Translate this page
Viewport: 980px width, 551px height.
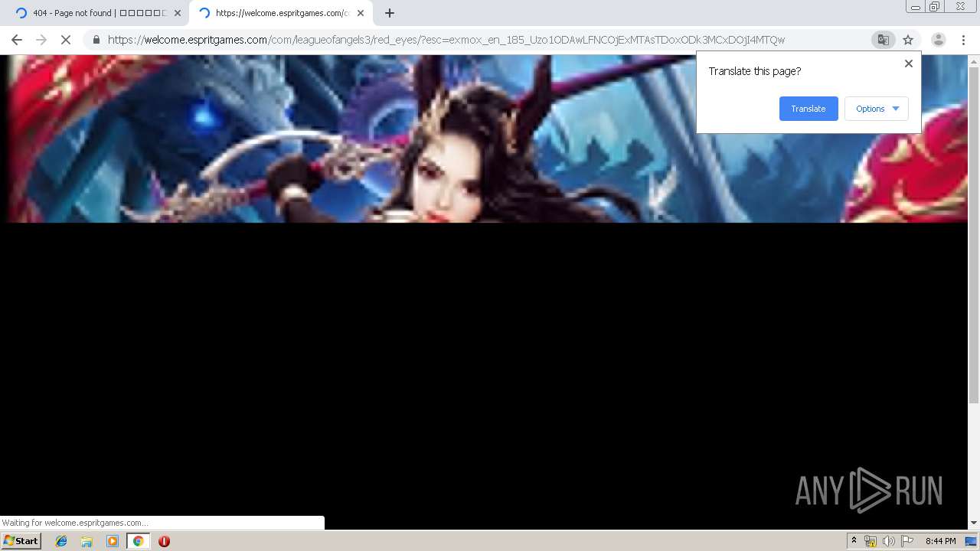point(808,109)
